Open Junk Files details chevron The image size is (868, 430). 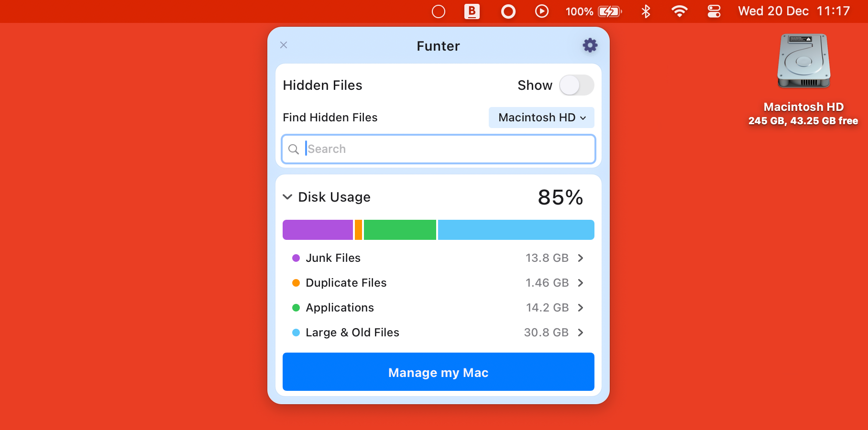coord(581,258)
